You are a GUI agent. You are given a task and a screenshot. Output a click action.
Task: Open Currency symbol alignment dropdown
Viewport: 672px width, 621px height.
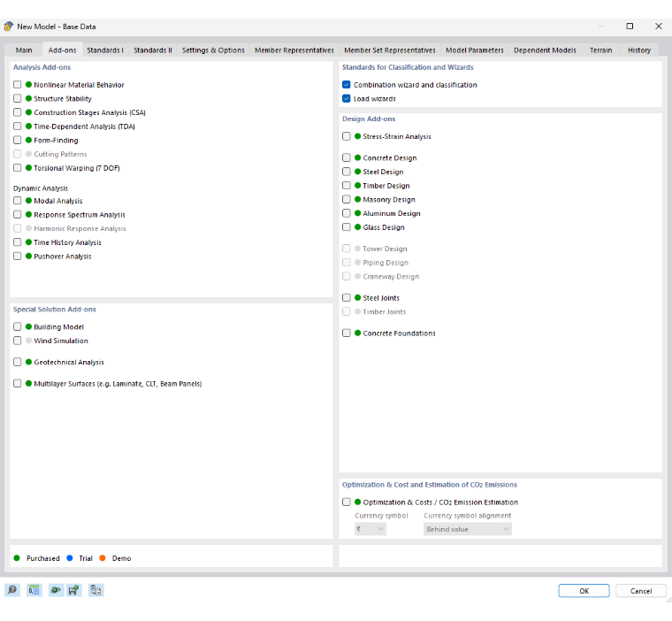click(468, 529)
